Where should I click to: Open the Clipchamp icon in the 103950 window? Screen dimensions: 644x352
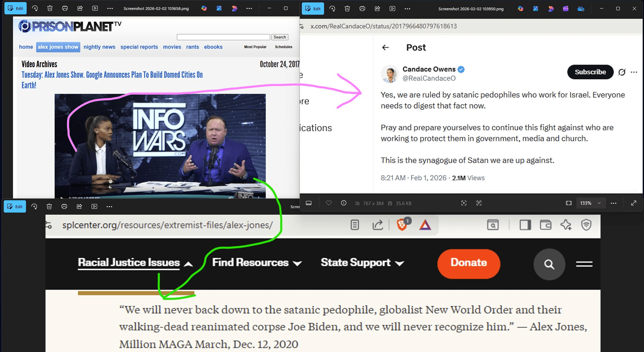pyautogui.click(x=566, y=9)
